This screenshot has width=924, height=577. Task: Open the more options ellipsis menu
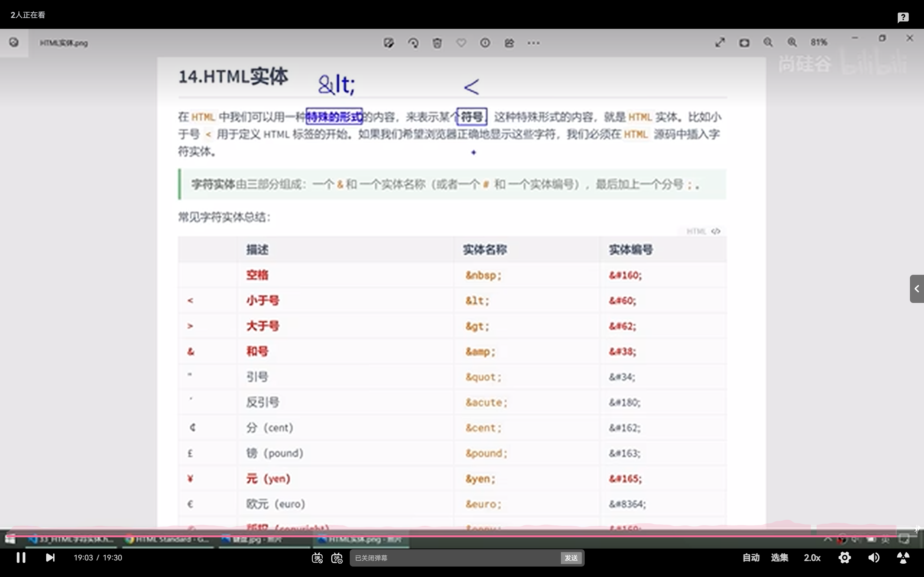coord(533,43)
